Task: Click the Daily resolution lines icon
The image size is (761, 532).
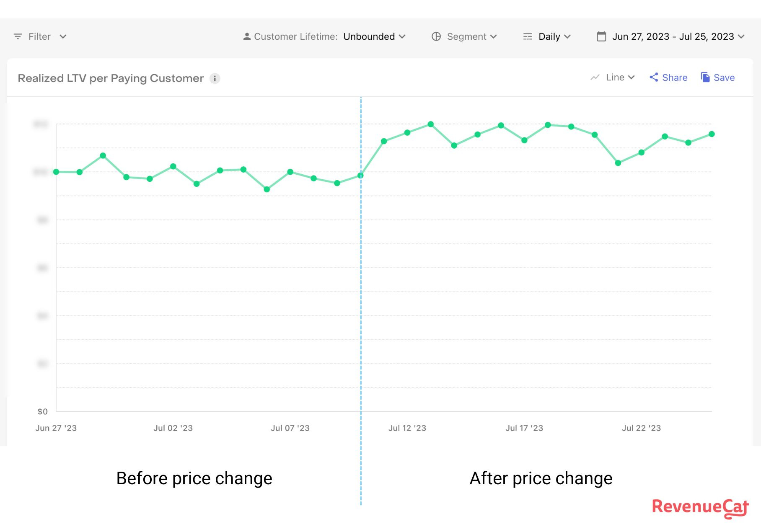Action: [528, 36]
